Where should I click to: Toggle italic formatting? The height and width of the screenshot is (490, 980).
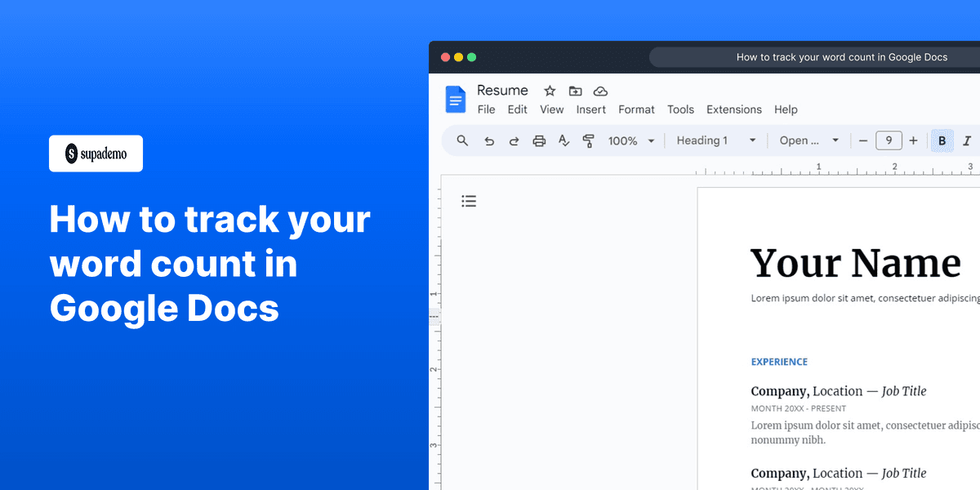click(968, 140)
